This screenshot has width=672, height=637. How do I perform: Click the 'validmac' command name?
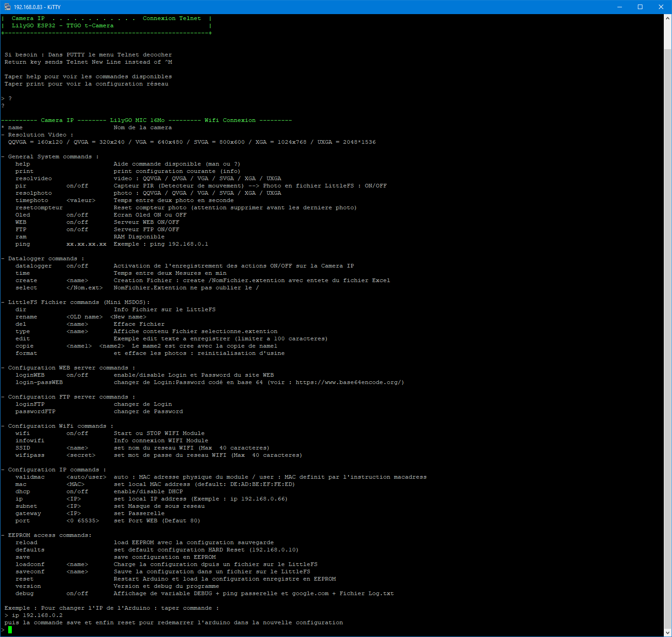click(30, 477)
